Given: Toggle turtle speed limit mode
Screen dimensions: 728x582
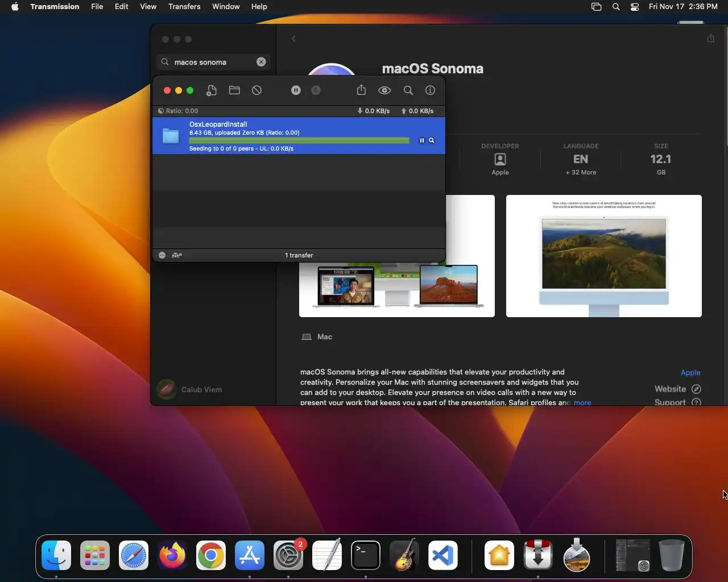Looking at the screenshot, I should [x=177, y=255].
